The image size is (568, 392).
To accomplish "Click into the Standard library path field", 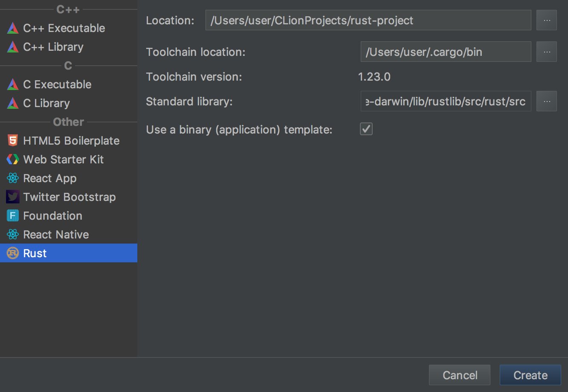I will tap(446, 101).
